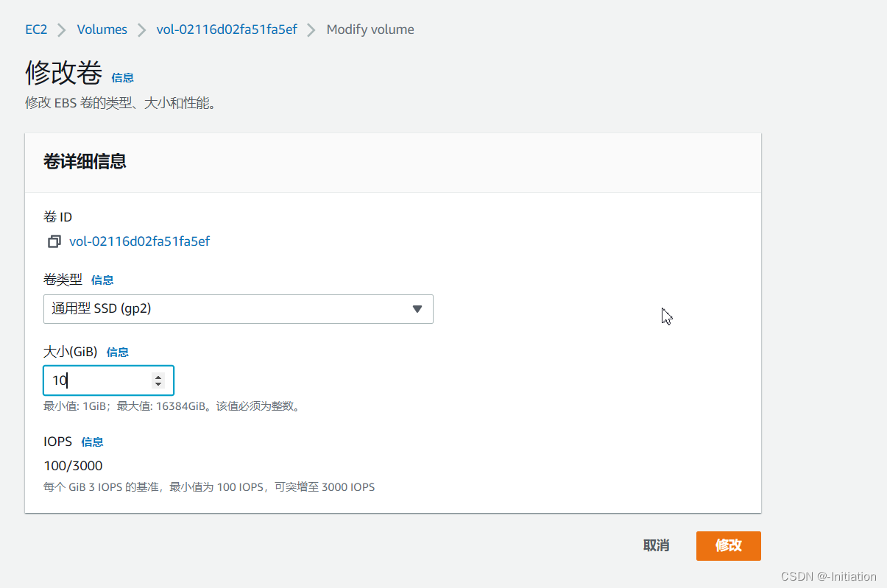The height and width of the screenshot is (588, 887).
Task: Click the 取消 cancel button
Action: (x=656, y=545)
